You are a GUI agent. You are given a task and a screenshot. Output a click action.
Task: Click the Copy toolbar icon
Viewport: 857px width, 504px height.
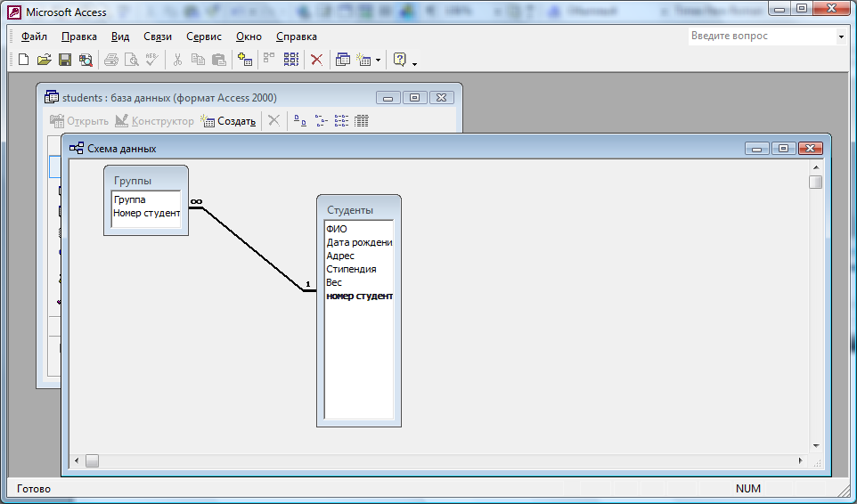click(x=198, y=60)
